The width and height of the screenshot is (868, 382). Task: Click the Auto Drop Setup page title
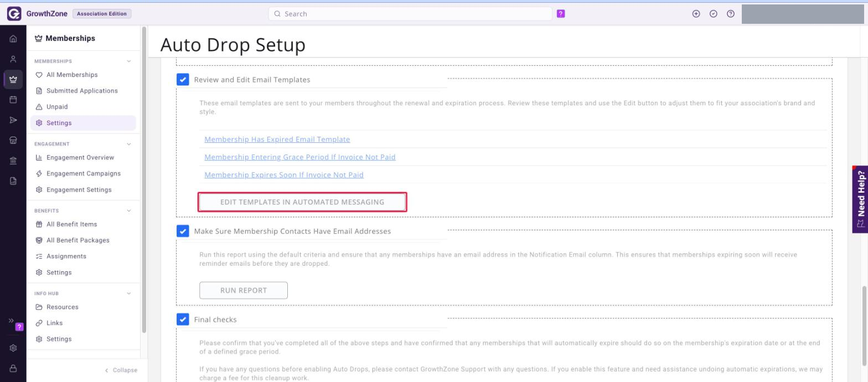point(232,45)
